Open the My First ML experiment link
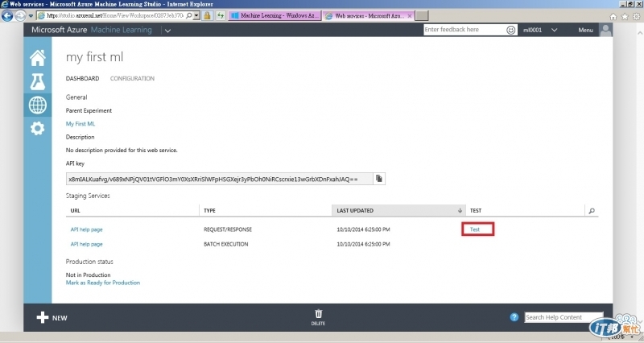This screenshot has width=644, height=343. click(80, 124)
